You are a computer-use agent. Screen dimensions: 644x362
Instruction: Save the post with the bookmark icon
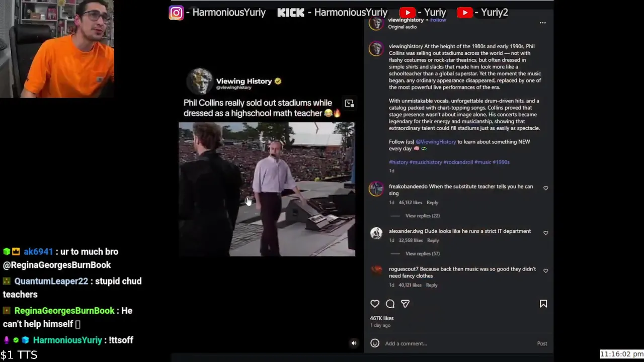(543, 304)
